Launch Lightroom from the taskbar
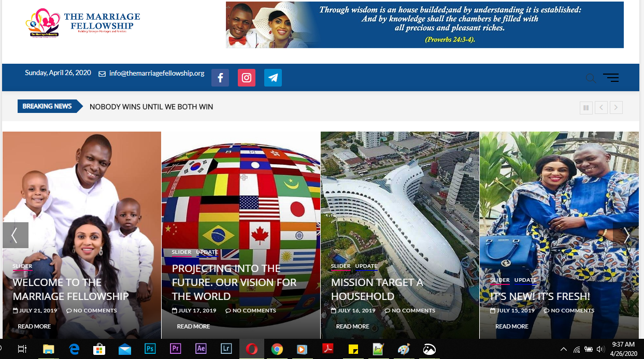The image size is (644, 359). click(x=226, y=349)
